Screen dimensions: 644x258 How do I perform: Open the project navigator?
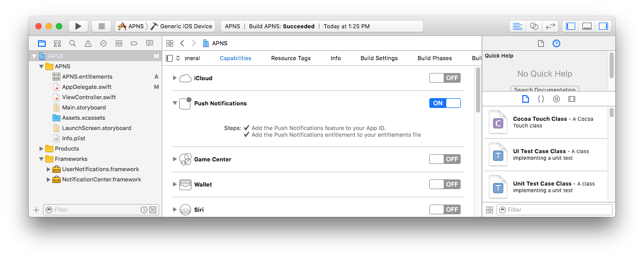point(42,43)
